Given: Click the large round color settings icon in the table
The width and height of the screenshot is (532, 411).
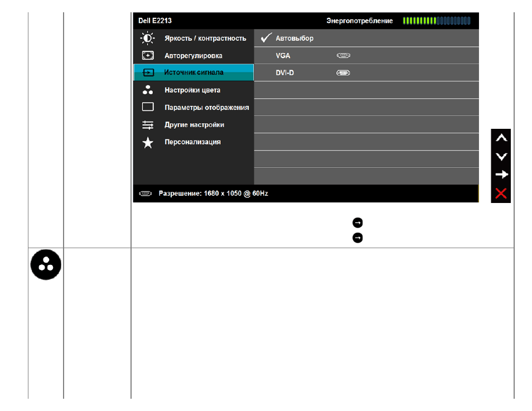Looking at the screenshot, I should pyautogui.click(x=46, y=265).
